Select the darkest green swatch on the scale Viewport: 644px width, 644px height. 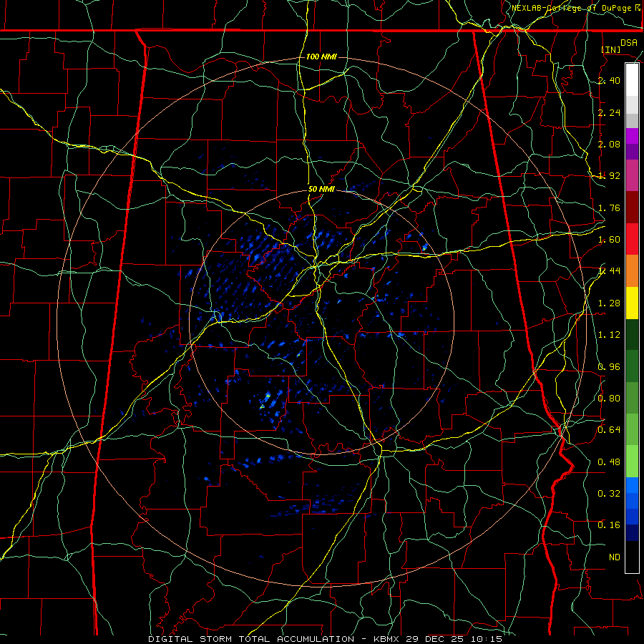pos(632,334)
